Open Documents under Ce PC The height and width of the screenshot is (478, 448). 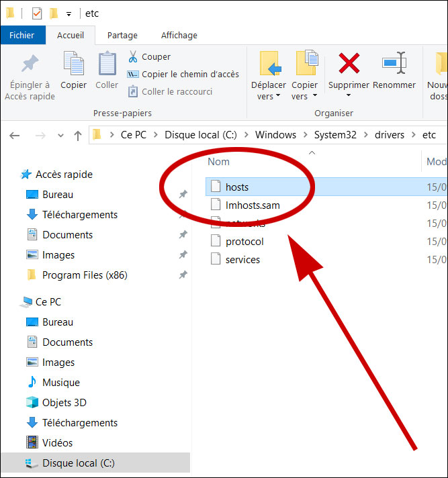click(x=67, y=342)
